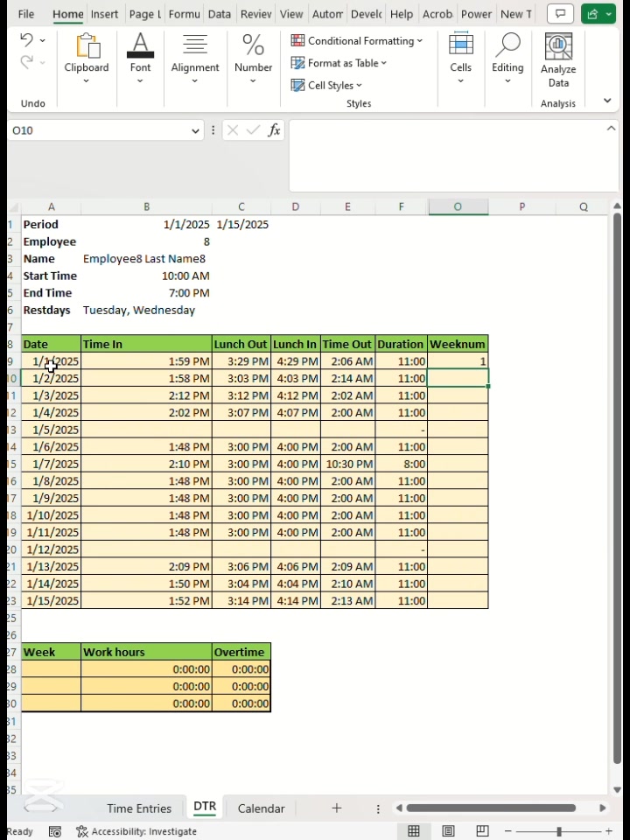The height and width of the screenshot is (840, 630).
Task: Open the Time Entries sheet tab
Action: (139, 808)
